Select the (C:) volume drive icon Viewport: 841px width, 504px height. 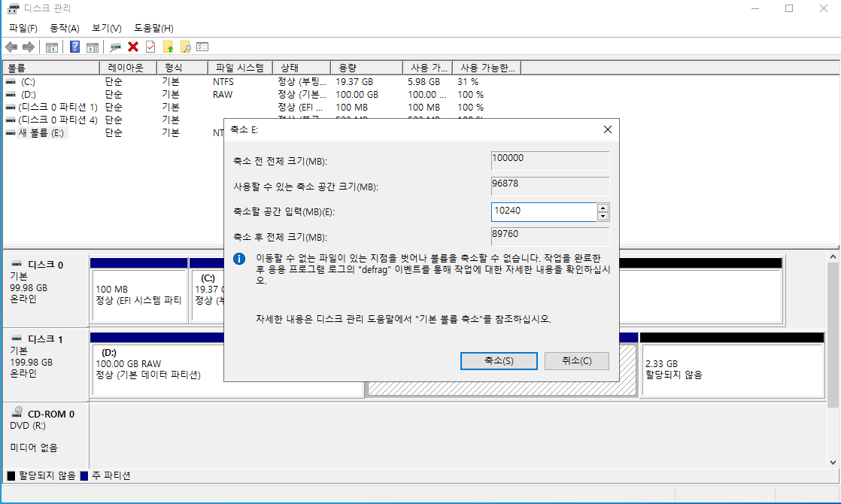click(x=11, y=82)
